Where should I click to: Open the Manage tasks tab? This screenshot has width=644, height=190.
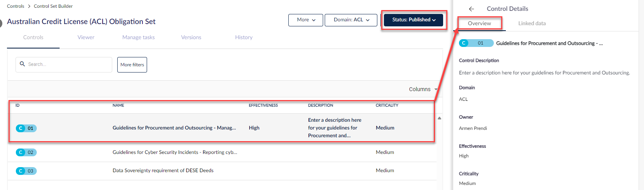139,38
